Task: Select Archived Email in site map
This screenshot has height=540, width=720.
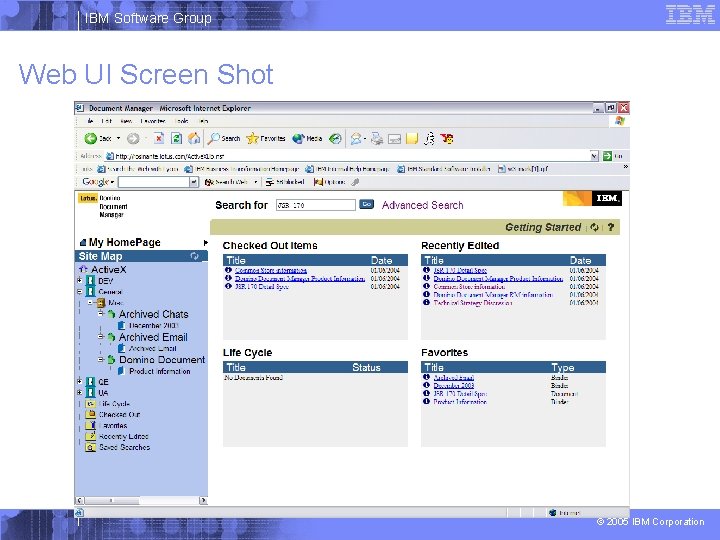Action: tap(153, 337)
